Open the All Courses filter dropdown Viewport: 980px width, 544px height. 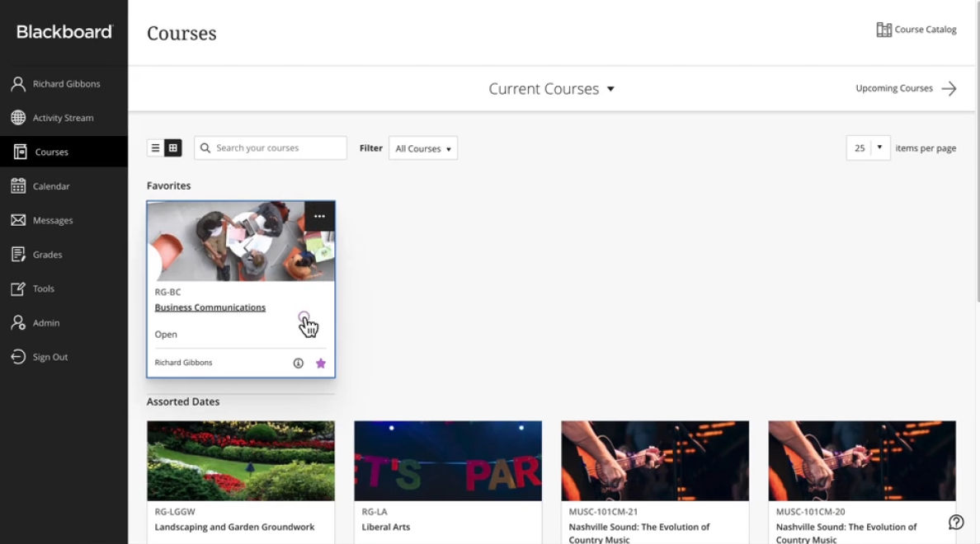(422, 148)
